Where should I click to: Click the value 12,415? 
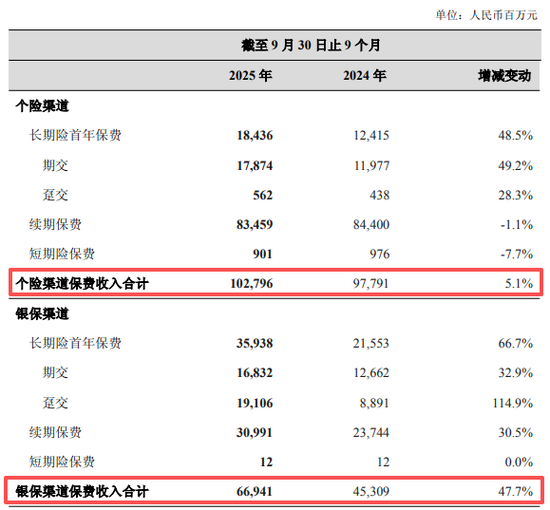click(x=371, y=135)
